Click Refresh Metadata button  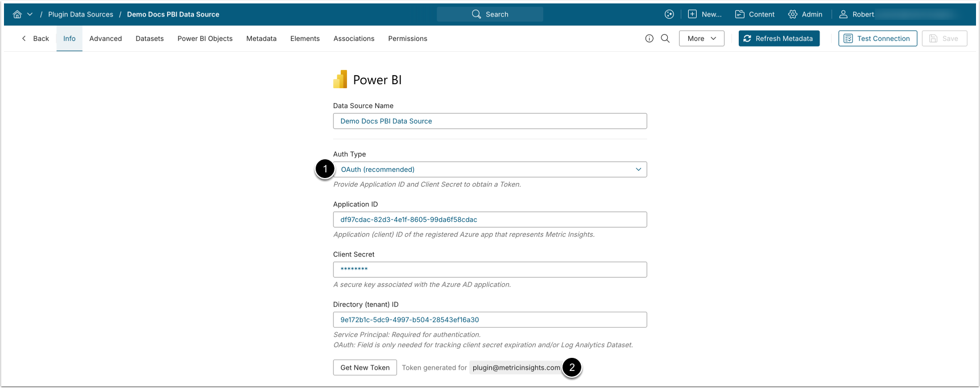coord(779,39)
